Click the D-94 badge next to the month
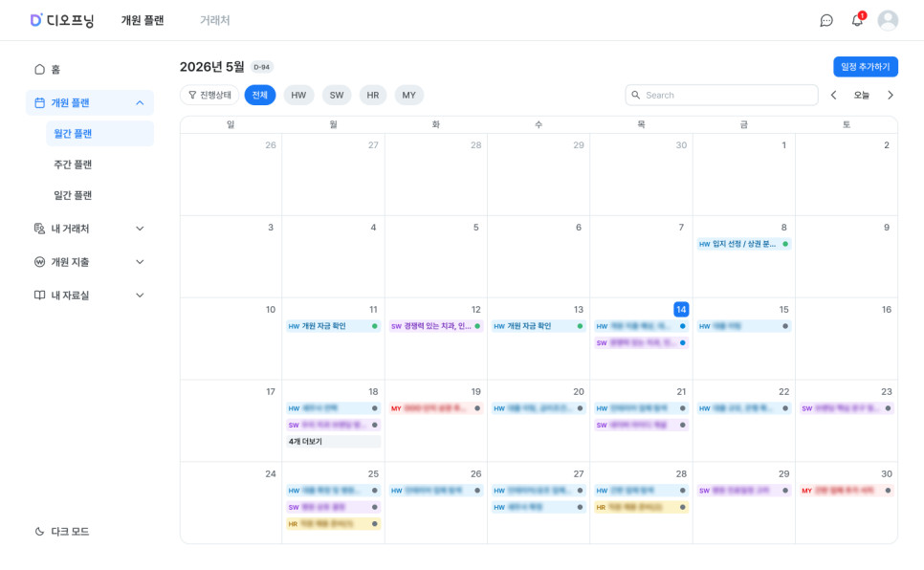 point(262,67)
